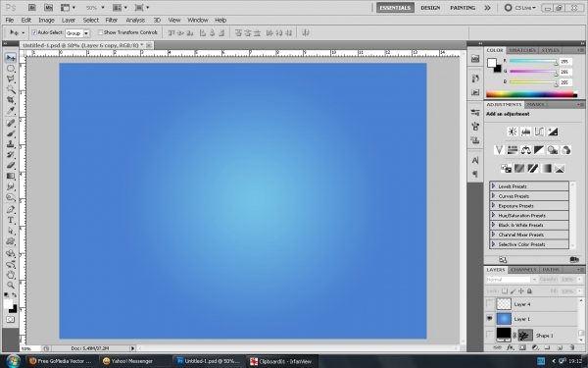Show Layer 4 via visibility box
588x368 pixels.
(489, 304)
